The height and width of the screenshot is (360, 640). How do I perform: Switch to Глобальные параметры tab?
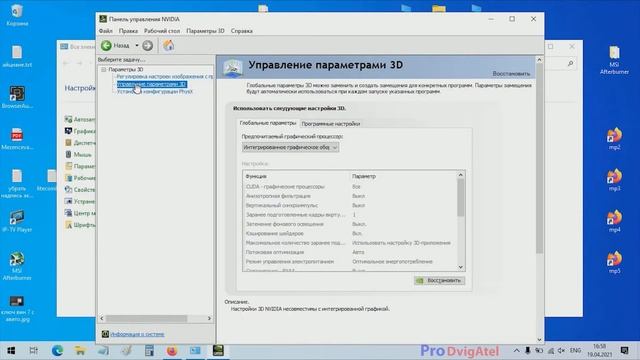pyautogui.click(x=267, y=123)
